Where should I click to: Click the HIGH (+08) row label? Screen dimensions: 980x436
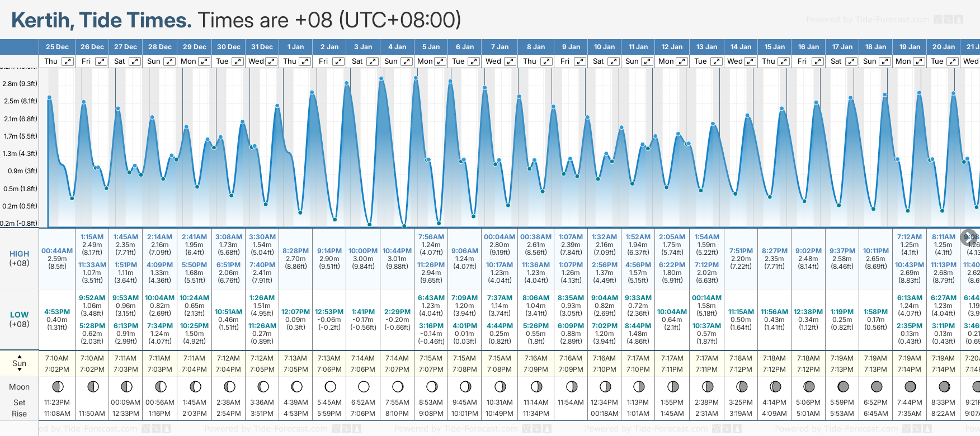tap(20, 258)
